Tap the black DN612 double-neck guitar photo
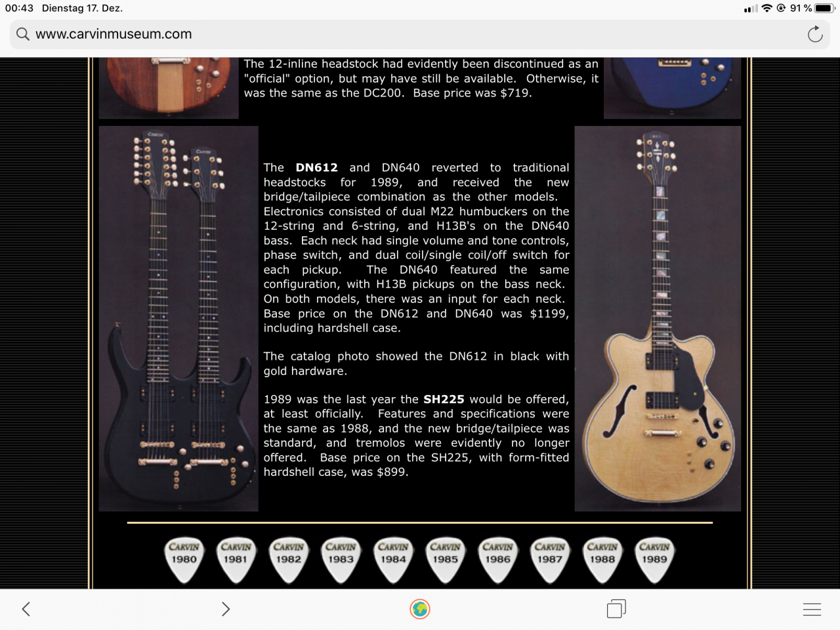 click(x=178, y=318)
